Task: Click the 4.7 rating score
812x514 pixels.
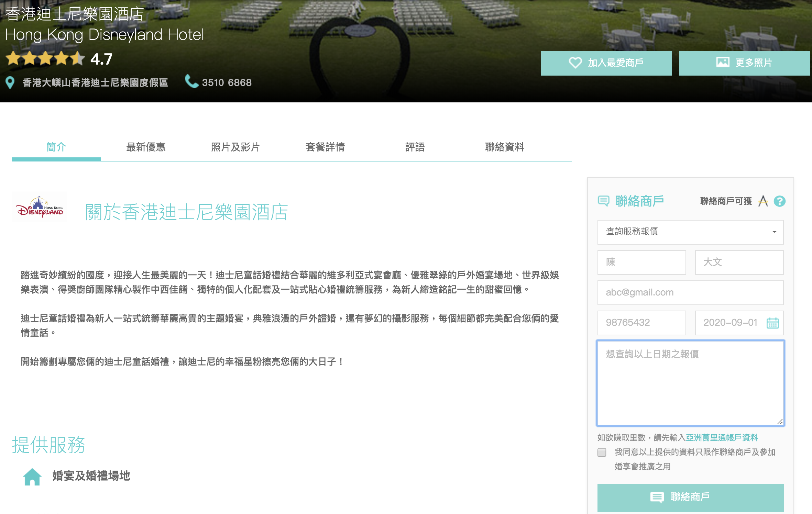Action: (x=101, y=59)
